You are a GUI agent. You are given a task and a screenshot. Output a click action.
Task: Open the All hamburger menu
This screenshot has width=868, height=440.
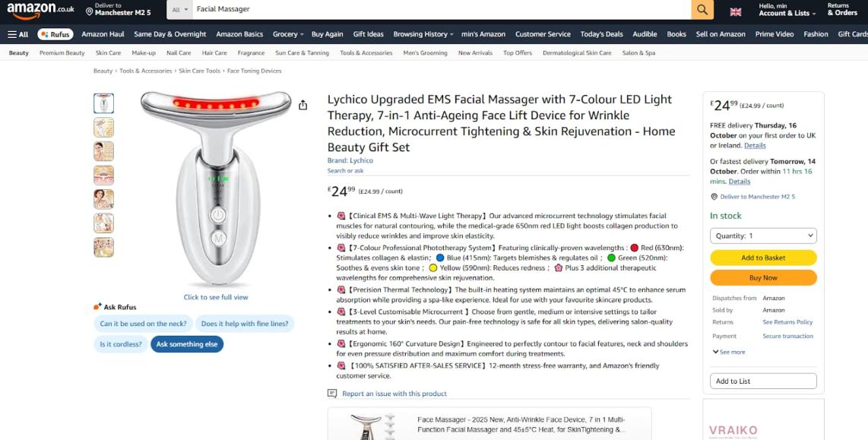[x=17, y=34]
